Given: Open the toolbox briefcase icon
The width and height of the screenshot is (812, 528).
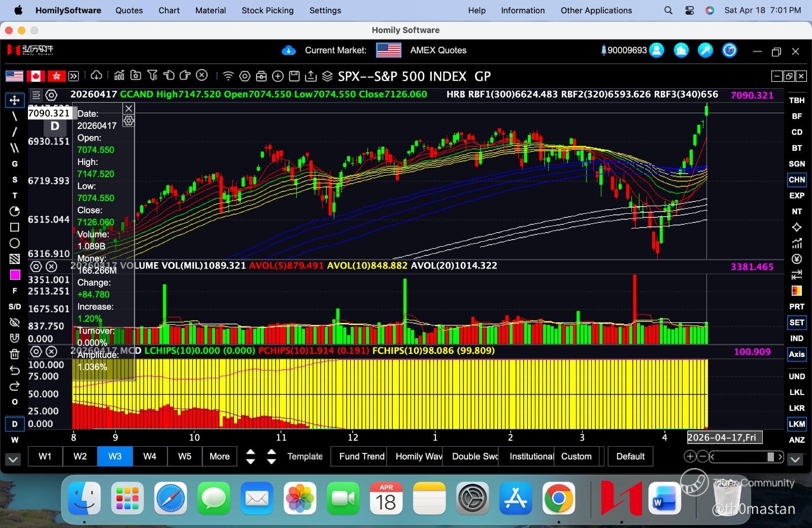Looking at the screenshot, I should pyautogui.click(x=261, y=76).
